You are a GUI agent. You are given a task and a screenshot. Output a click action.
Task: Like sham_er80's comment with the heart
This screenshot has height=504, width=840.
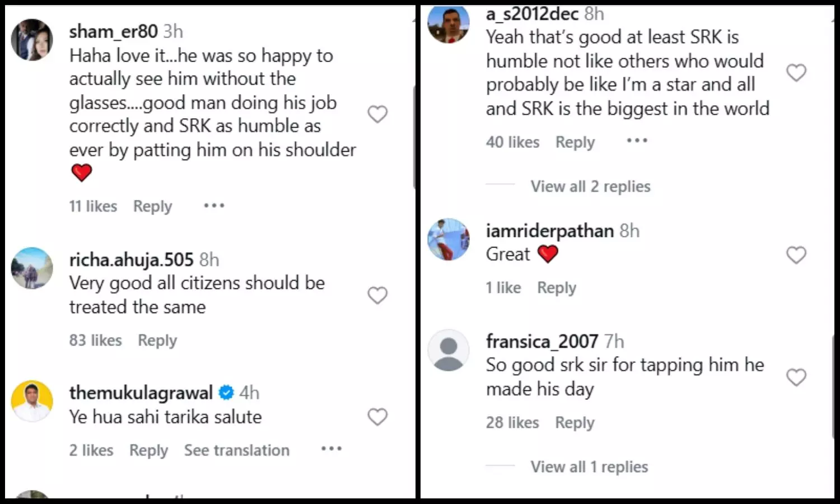click(x=377, y=114)
